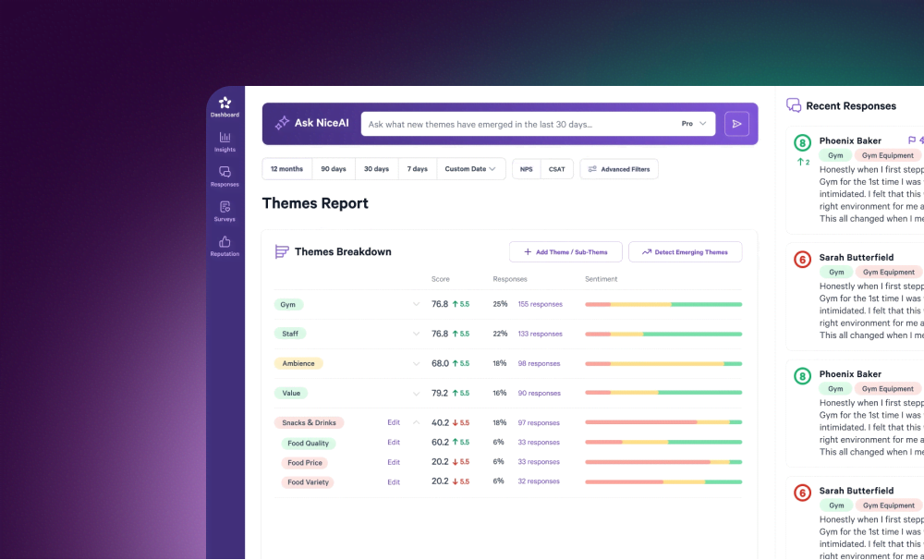Open the Insights sidebar icon

[225, 138]
